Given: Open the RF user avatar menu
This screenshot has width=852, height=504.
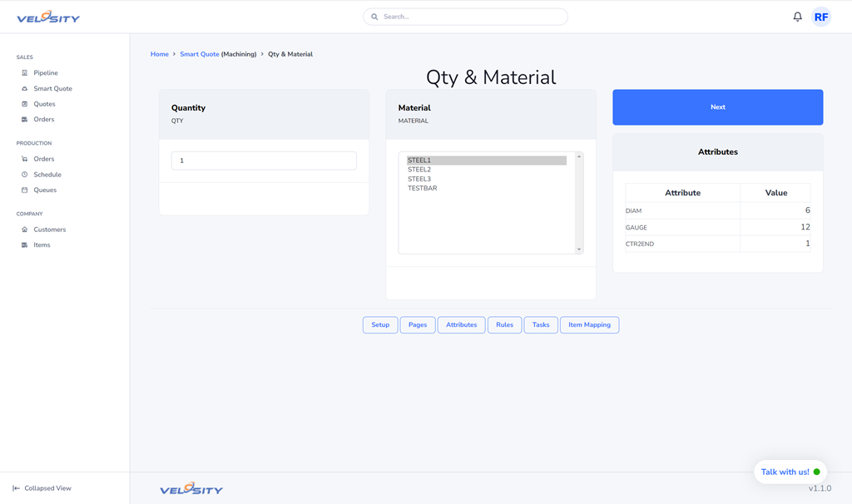Looking at the screenshot, I should click(x=821, y=17).
